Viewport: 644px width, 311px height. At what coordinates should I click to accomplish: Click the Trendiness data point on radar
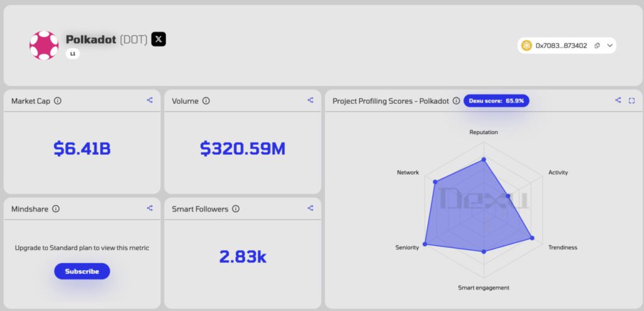pyautogui.click(x=532, y=238)
